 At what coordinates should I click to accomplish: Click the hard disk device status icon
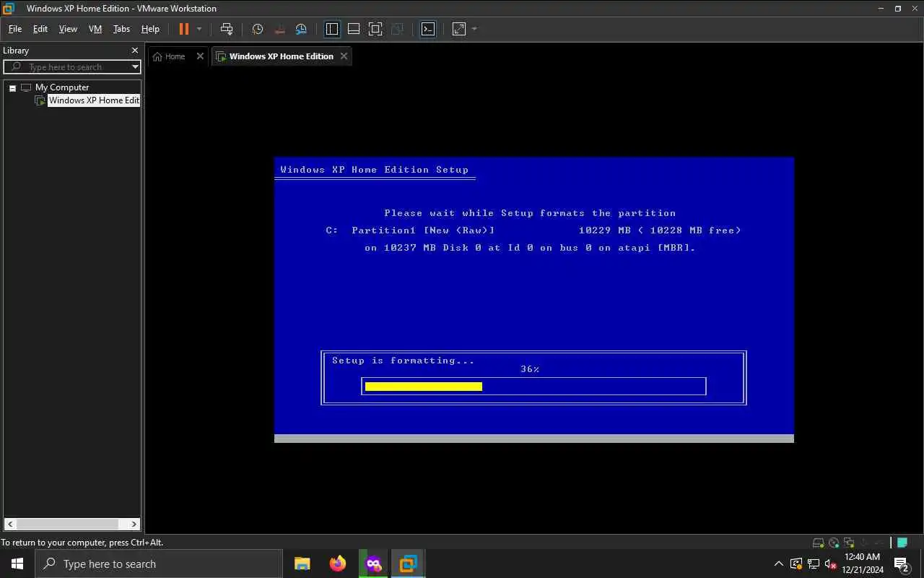click(818, 543)
